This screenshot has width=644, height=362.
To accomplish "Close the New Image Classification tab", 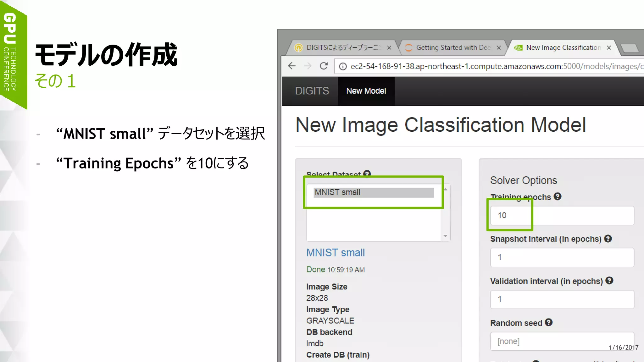I will tap(609, 48).
